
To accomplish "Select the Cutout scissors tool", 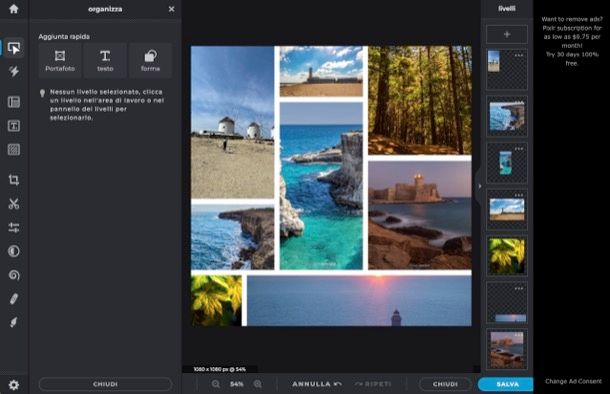I will [14, 203].
